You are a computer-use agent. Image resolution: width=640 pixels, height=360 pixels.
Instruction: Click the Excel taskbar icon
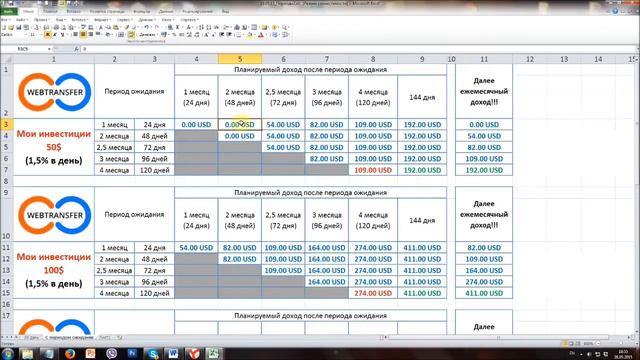213,353
